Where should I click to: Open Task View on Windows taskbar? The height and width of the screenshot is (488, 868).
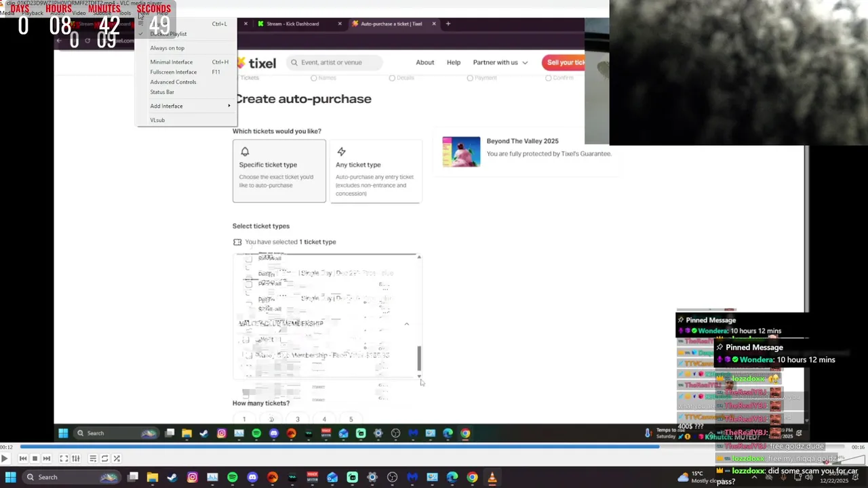[x=133, y=477]
